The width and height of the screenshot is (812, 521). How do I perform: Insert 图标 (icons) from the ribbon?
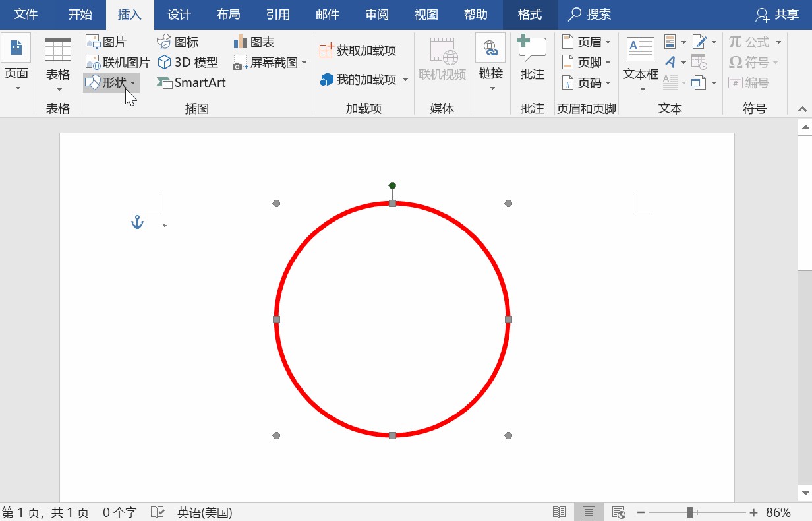[x=177, y=42]
